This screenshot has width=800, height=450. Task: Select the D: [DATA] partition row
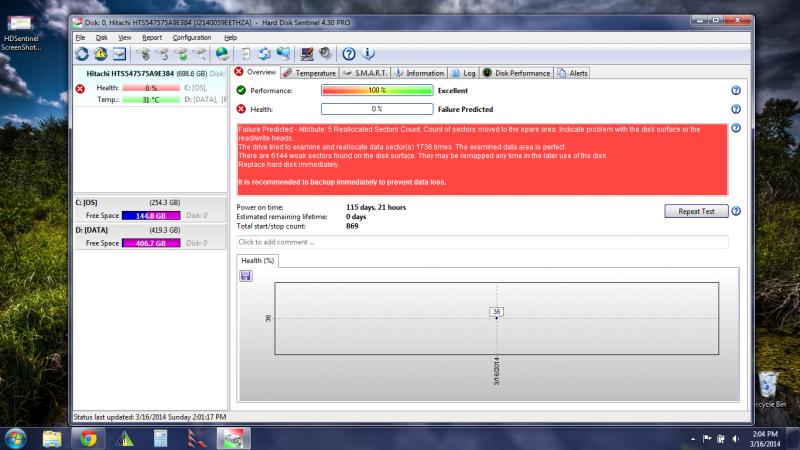tap(151, 237)
